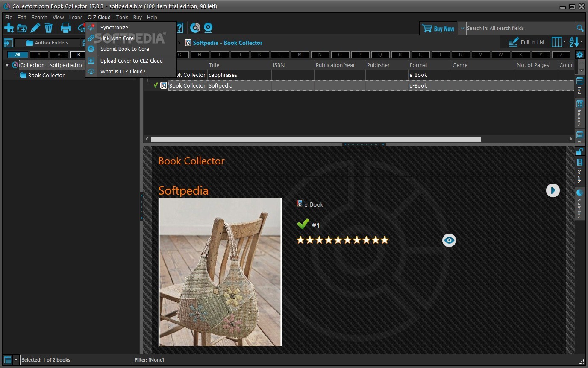Filter by letter S in alphabet bar
The image size is (588, 368).
420,55
